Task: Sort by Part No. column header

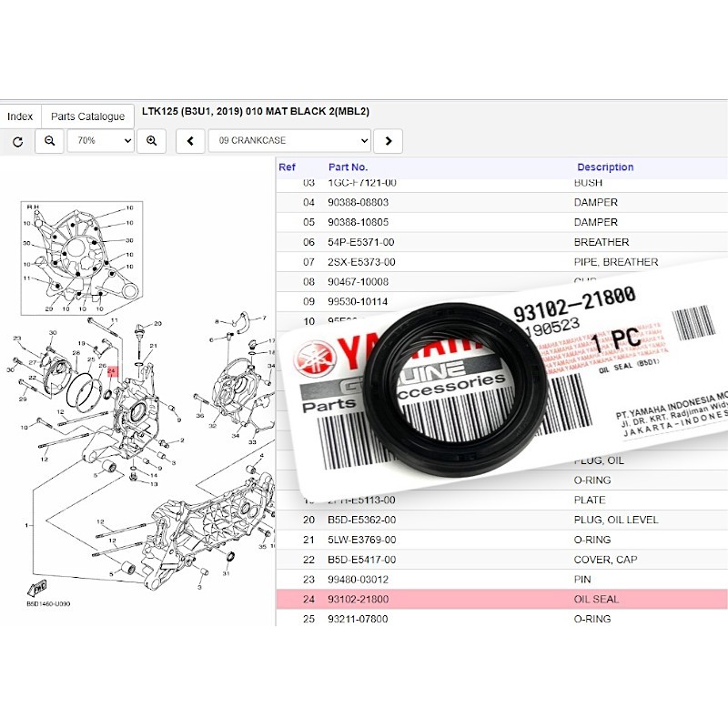Action: (348, 167)
